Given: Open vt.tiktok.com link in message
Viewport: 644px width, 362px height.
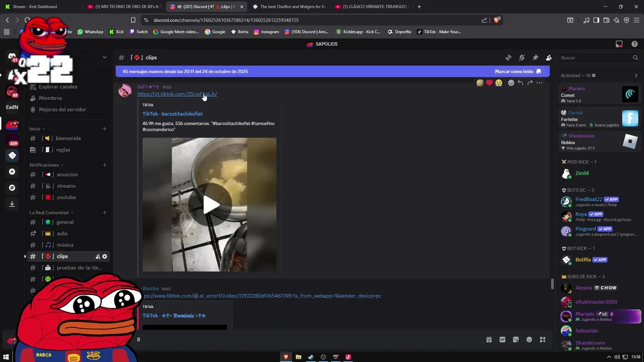Looking at the screenshot, I should click(x=177, y=94).
